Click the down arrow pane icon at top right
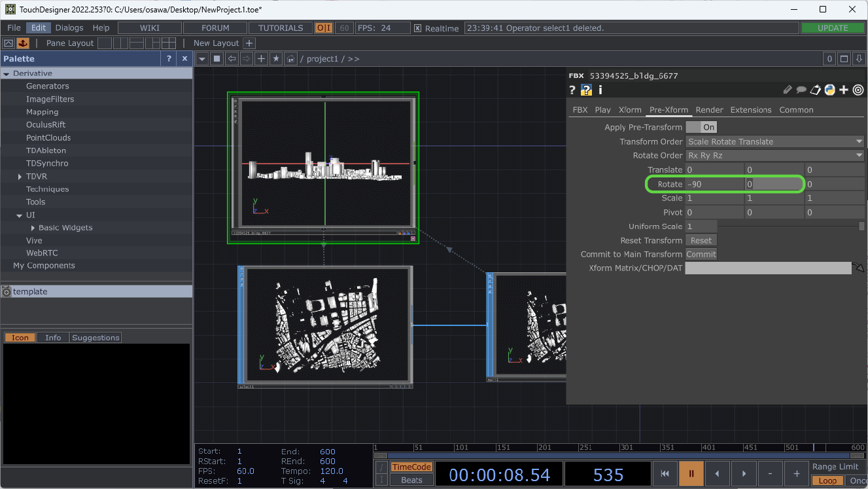This screenshot has height=489, width=868. [858, 59]
